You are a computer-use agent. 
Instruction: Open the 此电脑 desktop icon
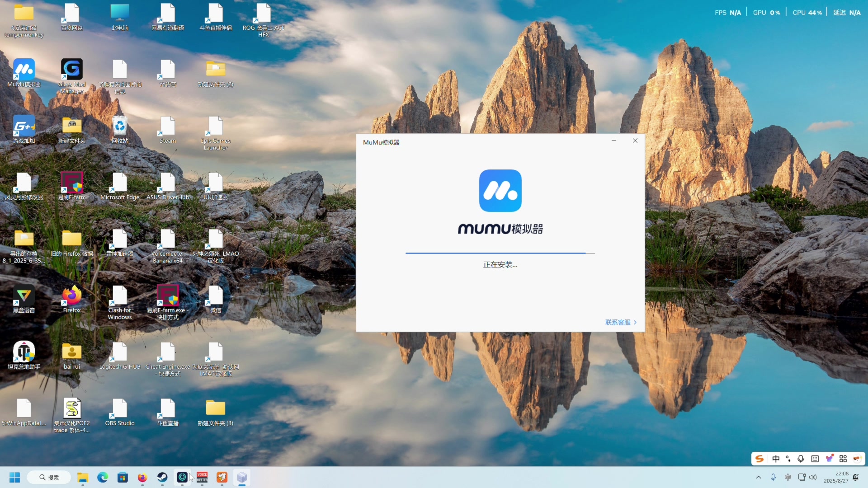[120, 18]
